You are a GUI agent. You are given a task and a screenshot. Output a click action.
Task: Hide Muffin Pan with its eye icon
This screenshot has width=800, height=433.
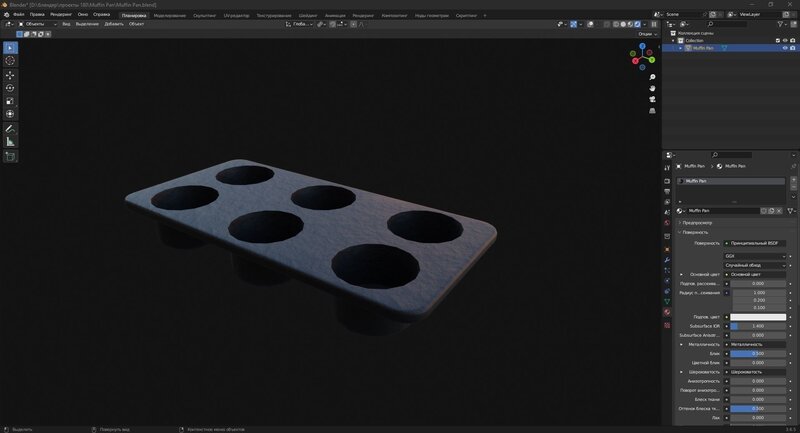(x=784, y=48)
